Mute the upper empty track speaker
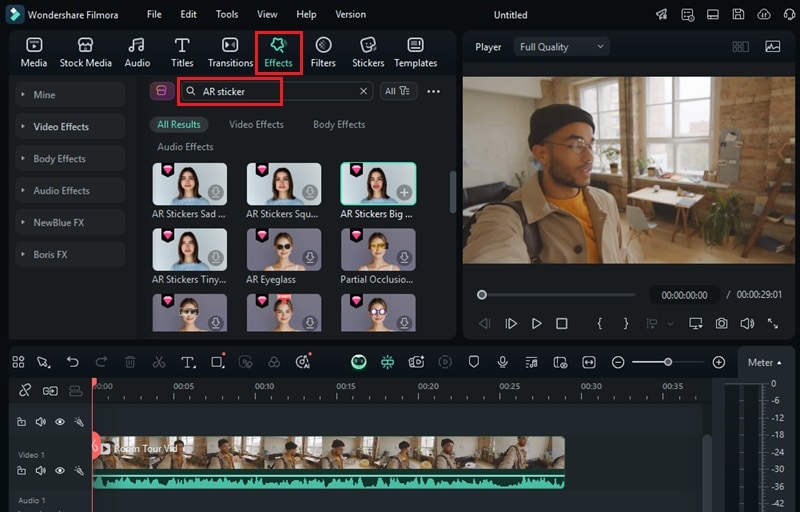The height and width of the screenshot is (512, 800). coord(41,422)
